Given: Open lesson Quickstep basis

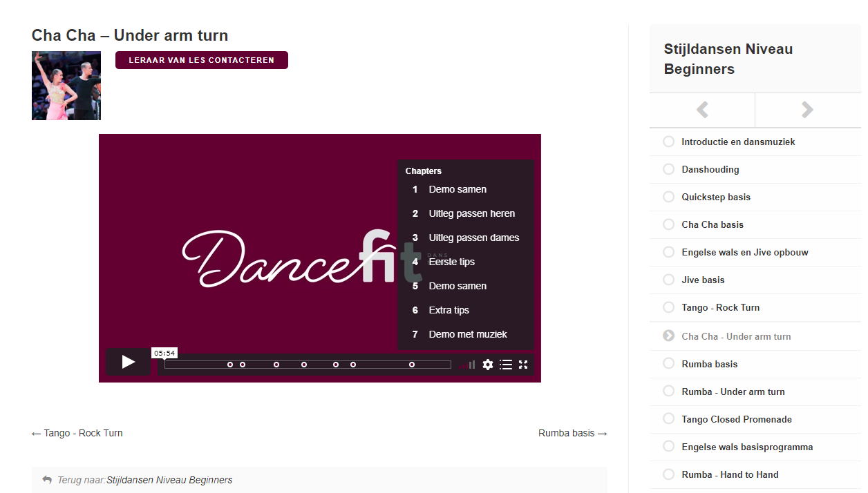Looking at the screenshot, I should pyautogui.click(x=716, y=197).
